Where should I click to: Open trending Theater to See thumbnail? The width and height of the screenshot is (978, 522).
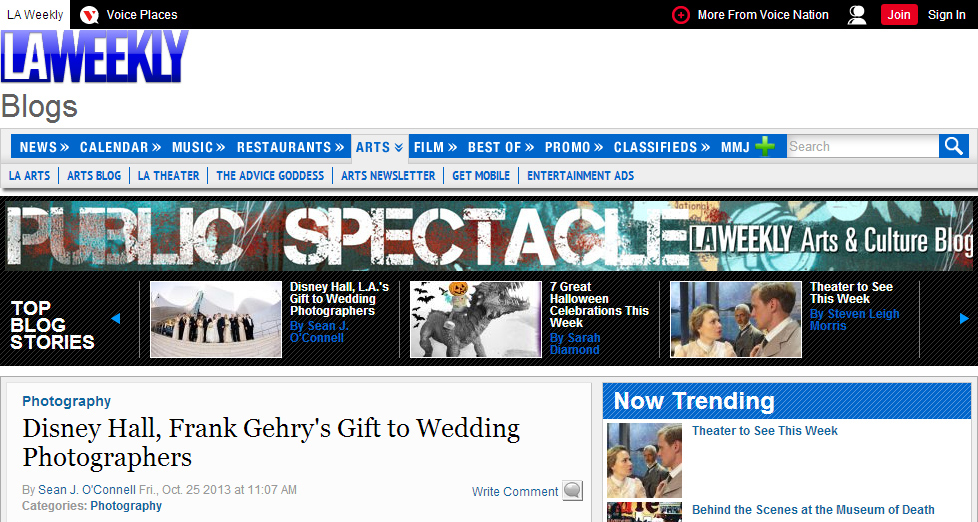[x=644, y=460]
